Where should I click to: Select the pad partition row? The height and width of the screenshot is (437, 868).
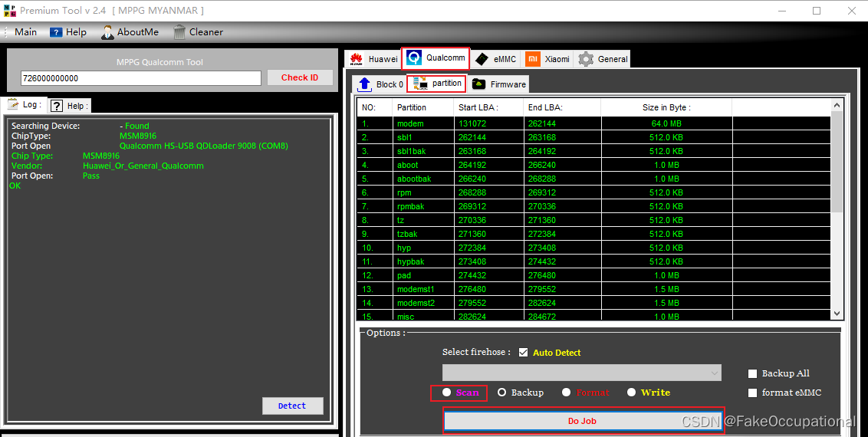pos(593,275)
